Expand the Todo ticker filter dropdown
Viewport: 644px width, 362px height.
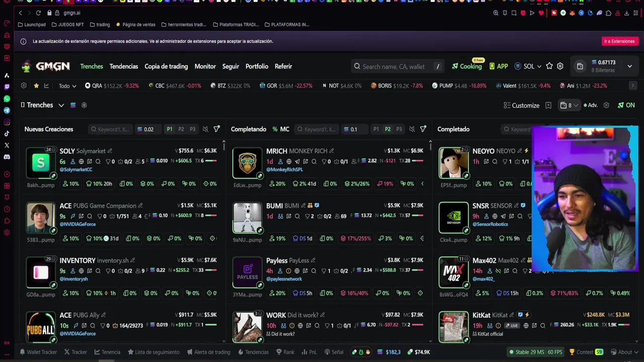(x=67, y=86)
